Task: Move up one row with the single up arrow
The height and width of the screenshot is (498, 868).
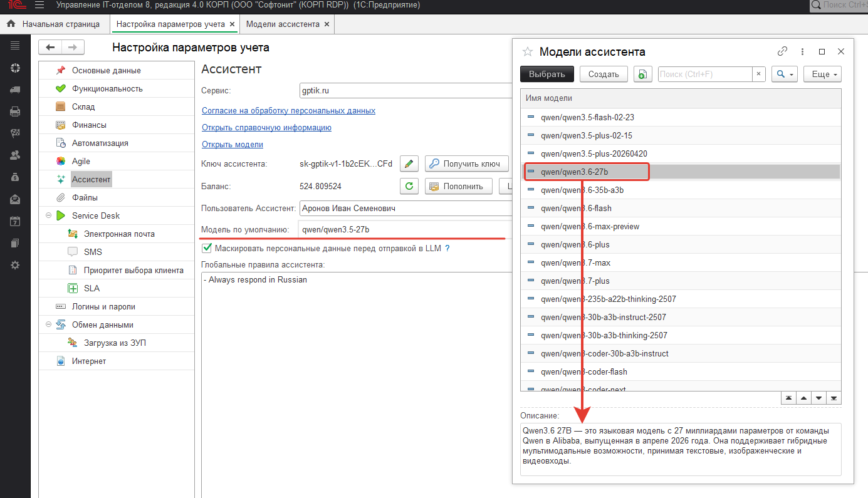Action: pyautogui.click(x=803, y=398)
